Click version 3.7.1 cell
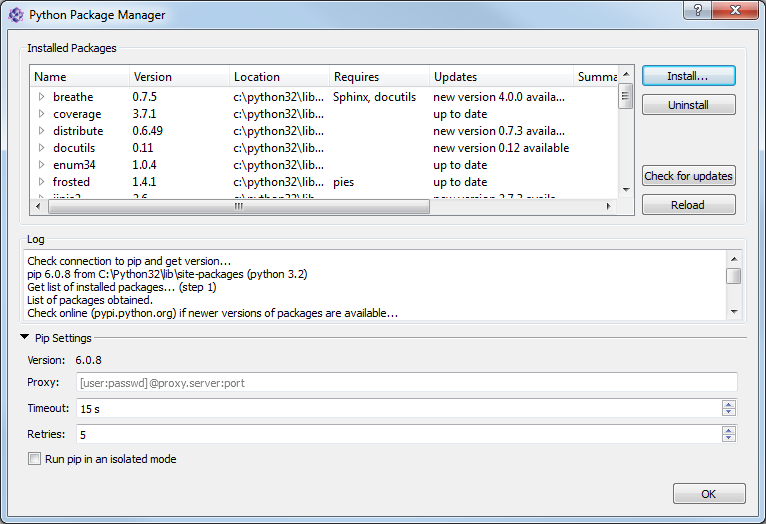This screenshot has height=524, width=766. (144, 114)
